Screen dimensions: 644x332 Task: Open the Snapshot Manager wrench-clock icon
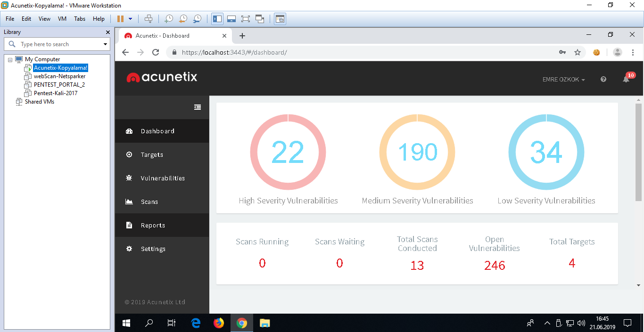[x=197, y=19]
